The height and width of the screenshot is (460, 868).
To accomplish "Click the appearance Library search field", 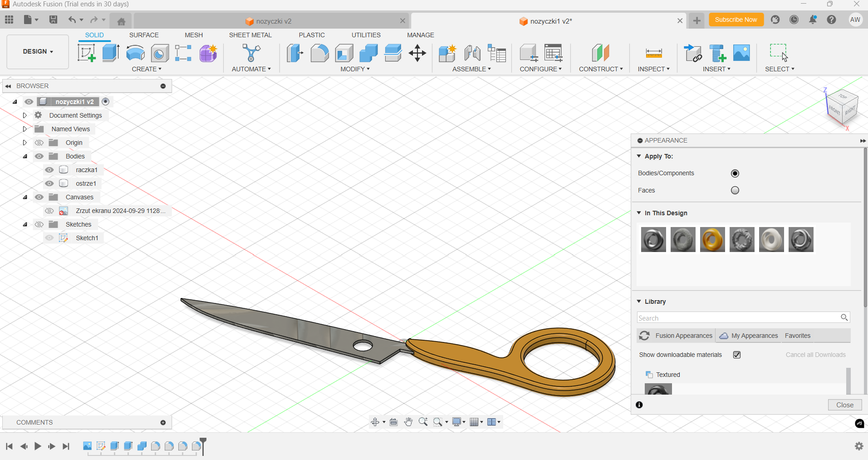I will (x=743, y=317).
